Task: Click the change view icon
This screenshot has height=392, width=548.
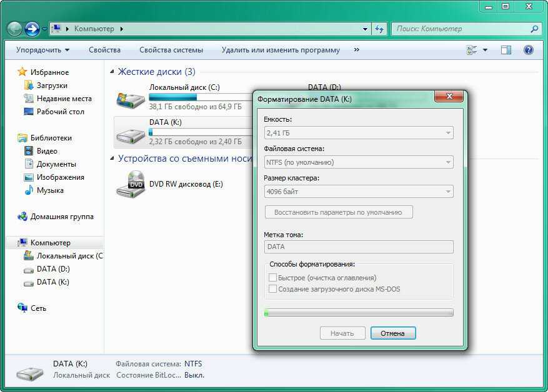Action: (x=472, y=50)
